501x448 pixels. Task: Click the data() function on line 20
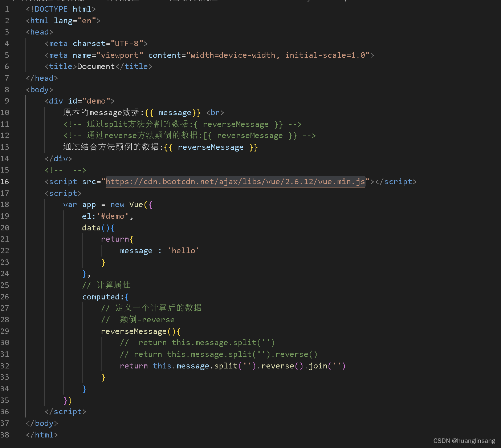click(98, 228)
